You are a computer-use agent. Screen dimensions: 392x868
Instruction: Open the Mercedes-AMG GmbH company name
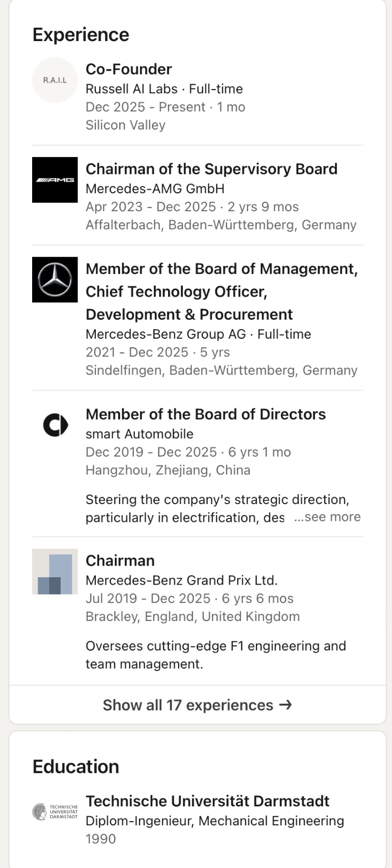tap(155, 189)
